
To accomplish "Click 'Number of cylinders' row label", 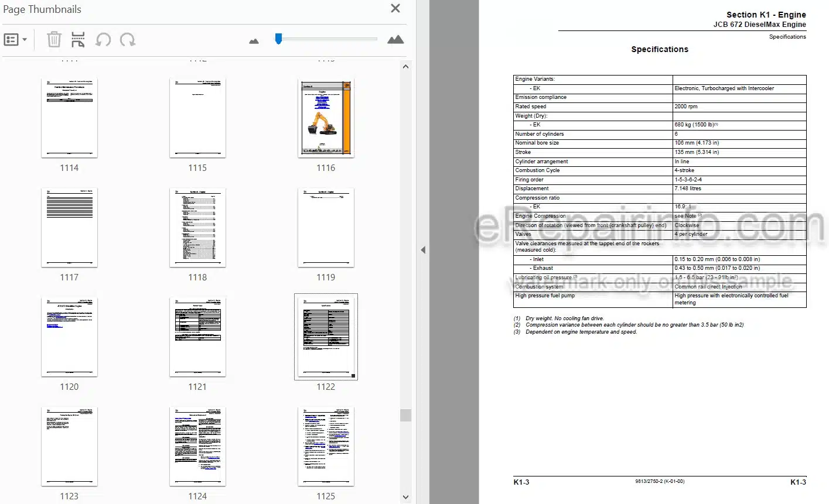I will pyautogui.click(x=540, y=134).
